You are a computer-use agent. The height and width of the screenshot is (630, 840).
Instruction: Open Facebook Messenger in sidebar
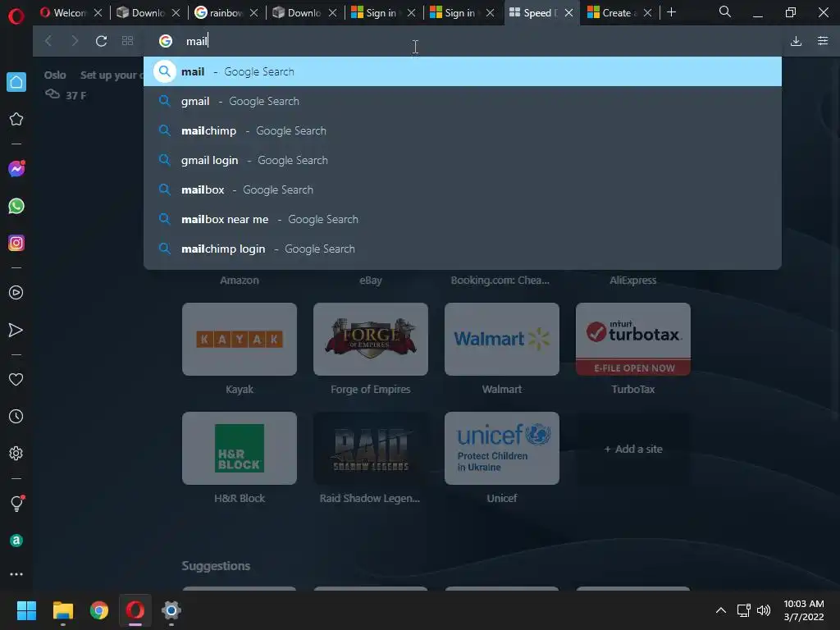point(16,169)
